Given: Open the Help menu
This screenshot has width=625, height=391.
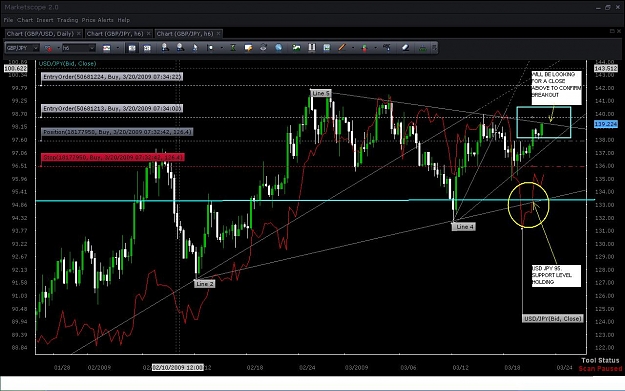Looking at the screenshot, I should coord(124,20).
